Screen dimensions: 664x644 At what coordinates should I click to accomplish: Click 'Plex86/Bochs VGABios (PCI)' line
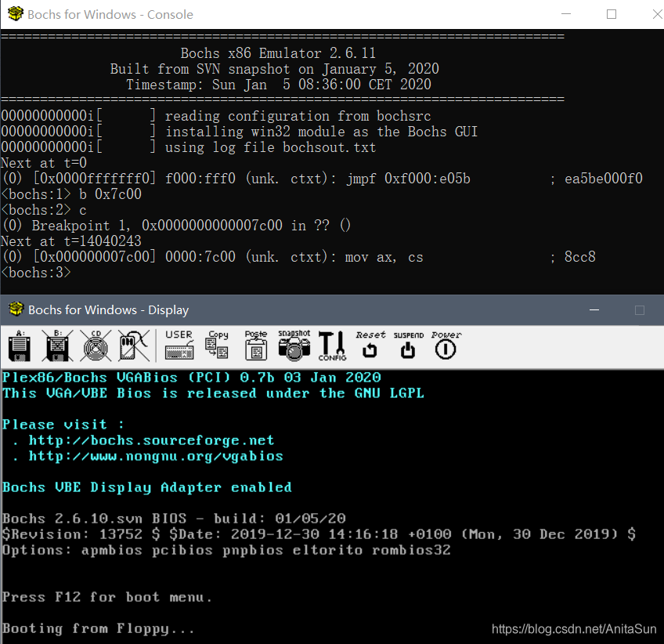pyautogui.click(x=192, y=378)
